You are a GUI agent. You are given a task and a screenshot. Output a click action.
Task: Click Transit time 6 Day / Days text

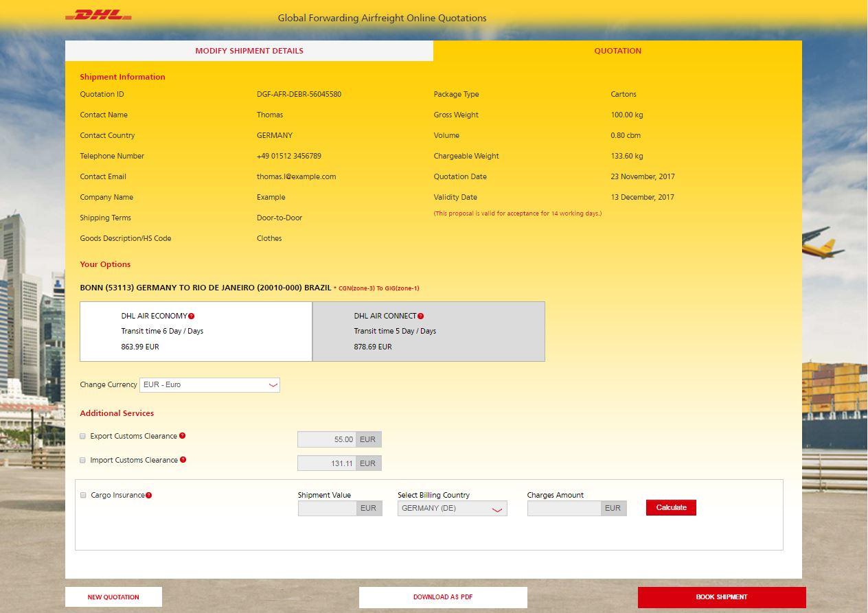[162, 332]
